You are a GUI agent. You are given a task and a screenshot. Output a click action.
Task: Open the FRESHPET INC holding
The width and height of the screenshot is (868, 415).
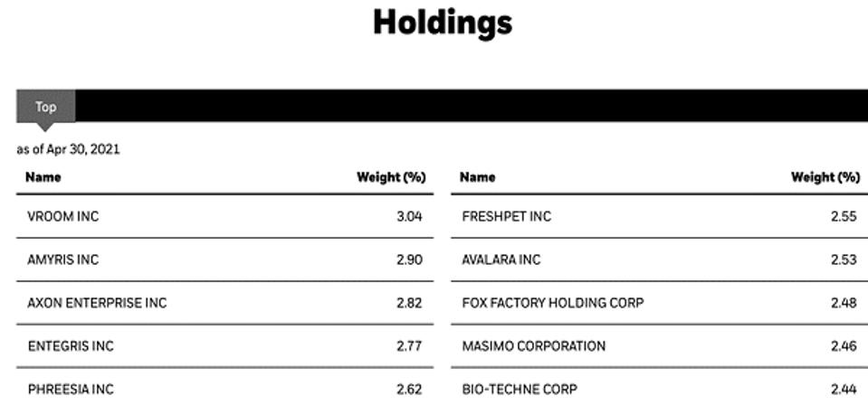pos(506,216)
